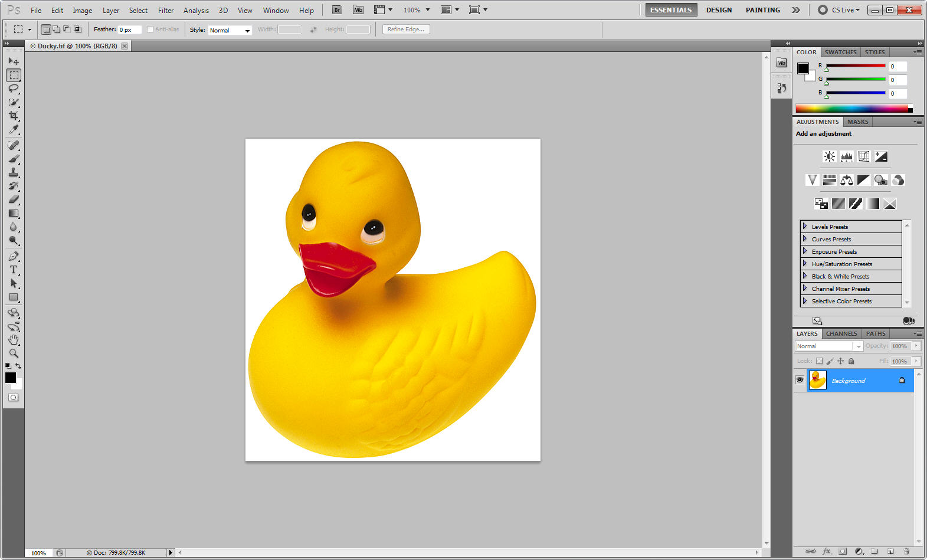Select the Eraser tool
Image resolution: width=927 pixels, height=560 pixels.
click(14, 199)
